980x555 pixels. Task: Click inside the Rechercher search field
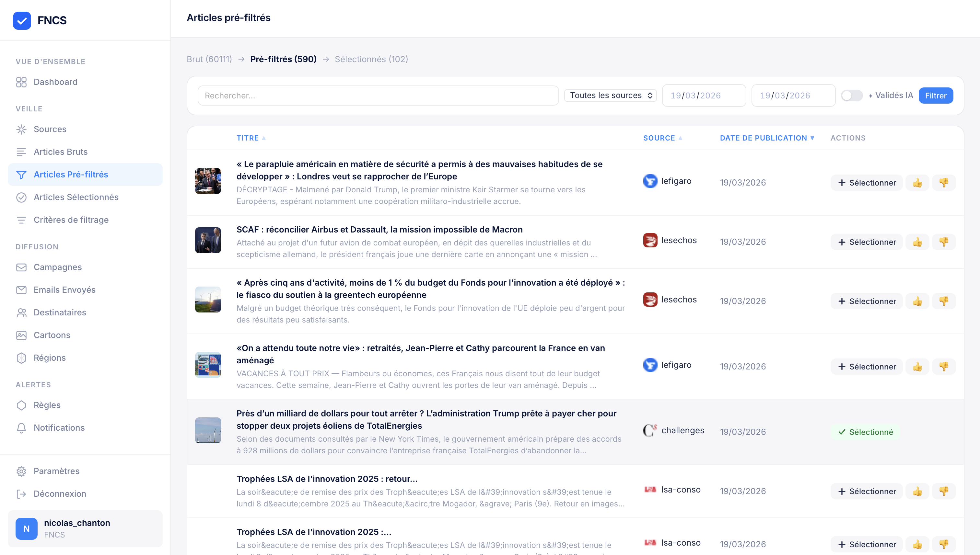point(378,95)
